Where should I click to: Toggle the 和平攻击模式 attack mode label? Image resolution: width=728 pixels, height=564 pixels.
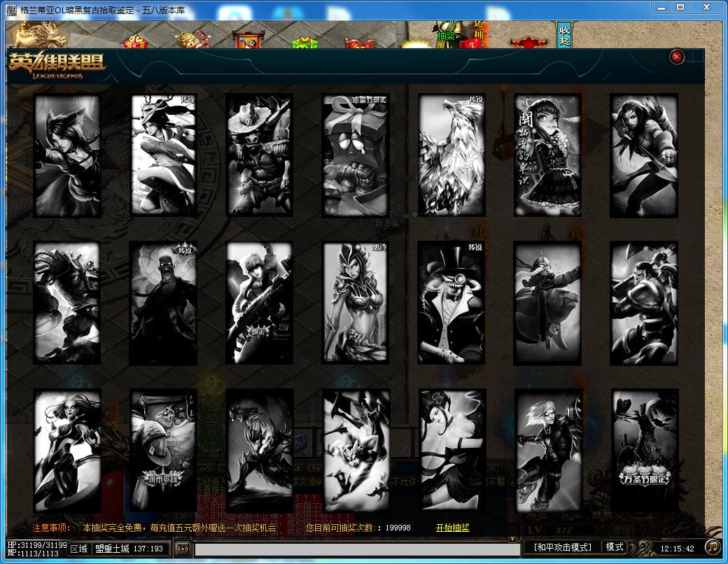pyautogui.click(x=562, y=547)
